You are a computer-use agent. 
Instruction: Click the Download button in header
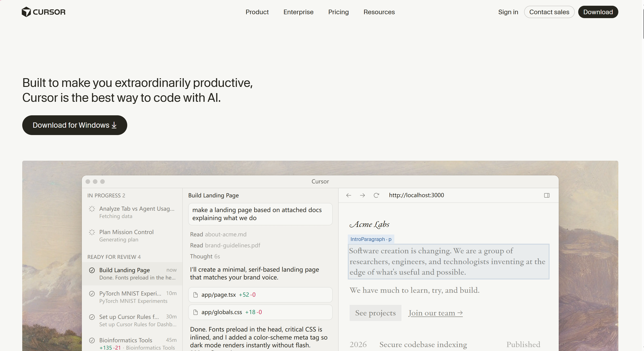598,12
